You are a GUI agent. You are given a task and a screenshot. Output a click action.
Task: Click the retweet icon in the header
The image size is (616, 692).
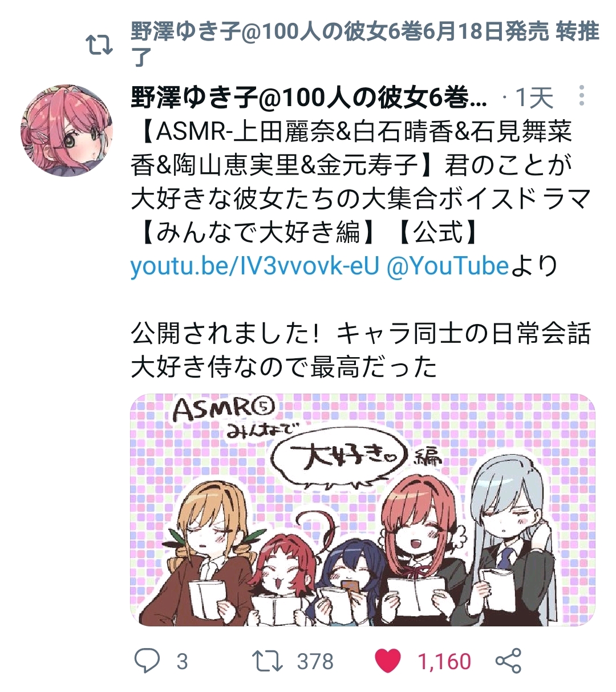click(x=99, y=45)
